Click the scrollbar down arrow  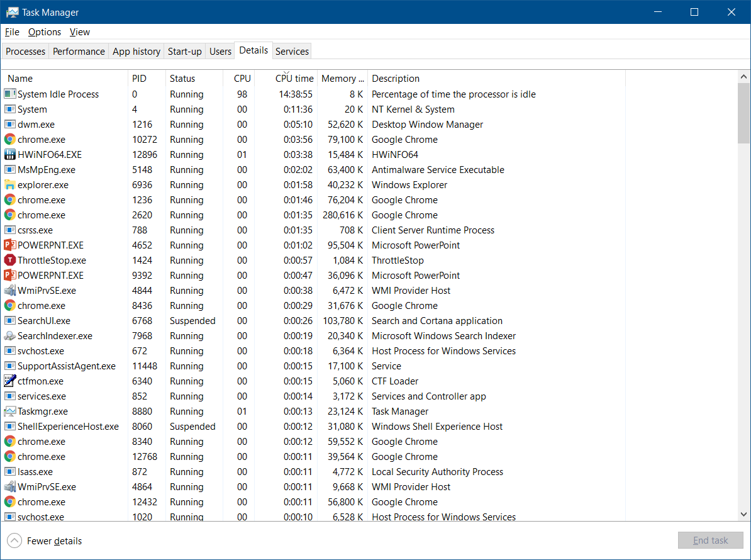click(743, 515)
